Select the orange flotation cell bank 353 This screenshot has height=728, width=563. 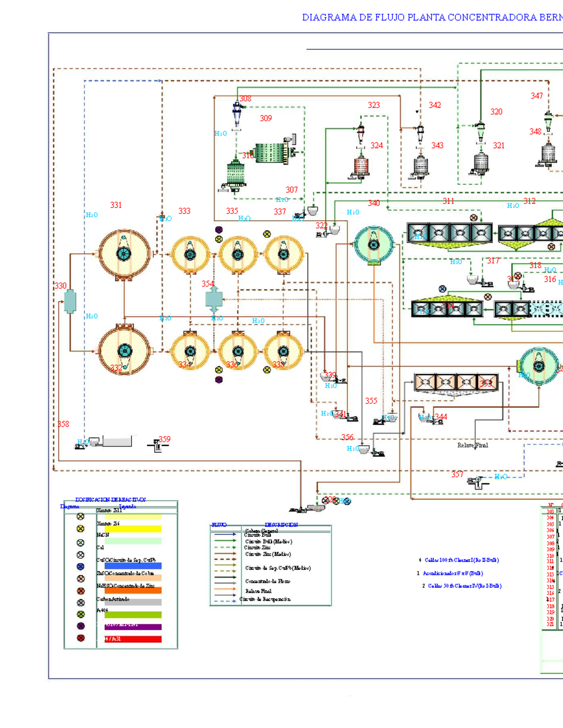[456, 385]
